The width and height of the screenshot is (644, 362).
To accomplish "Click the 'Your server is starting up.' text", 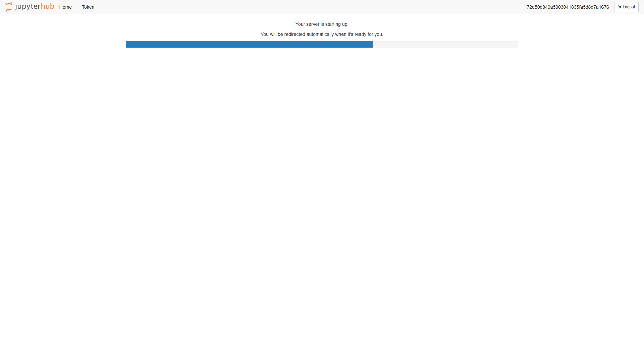I will coord(322,24).
